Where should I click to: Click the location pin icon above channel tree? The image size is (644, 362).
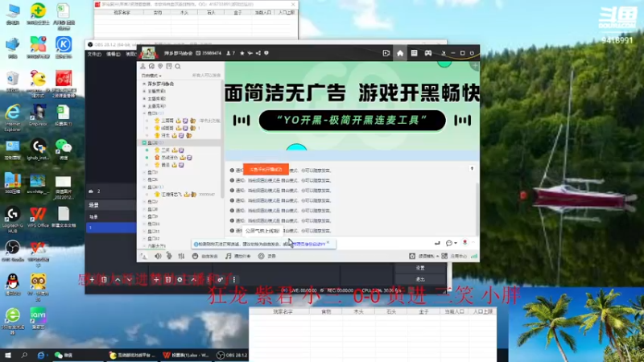pos(160,66)
